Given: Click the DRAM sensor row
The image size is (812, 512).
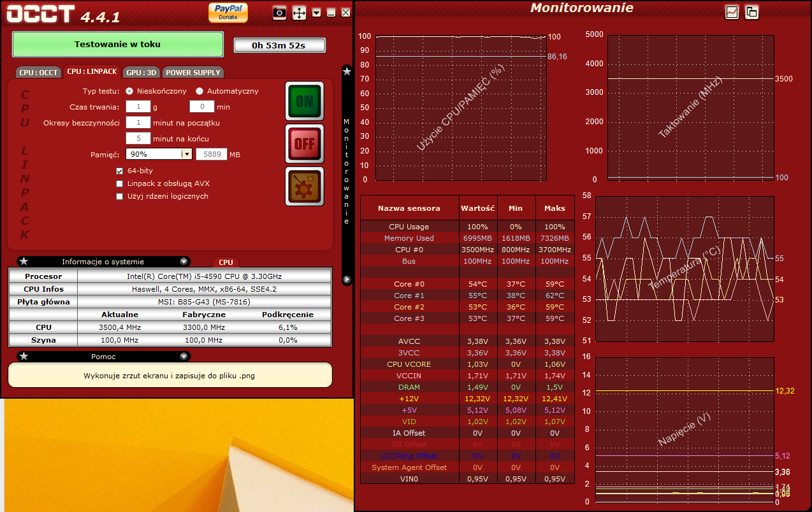Looking at the screenshot, I should click(x=467, y=387).
